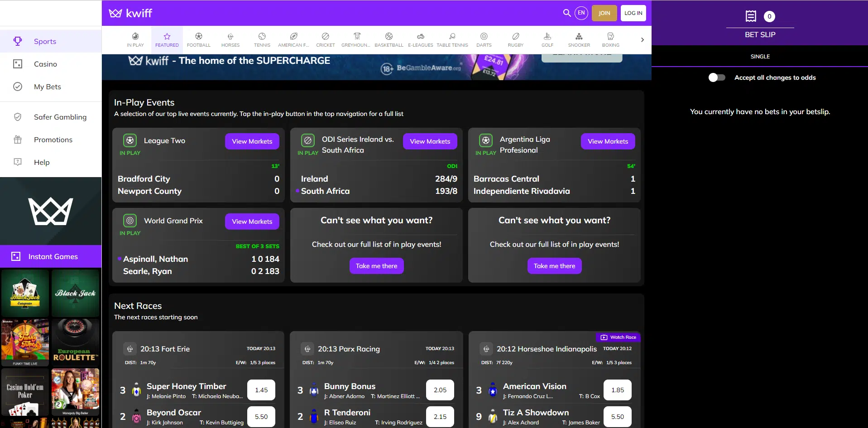Open the bet slip receipt icon
868x428 pixels.
pyautogui.click(x=751, y=16)
